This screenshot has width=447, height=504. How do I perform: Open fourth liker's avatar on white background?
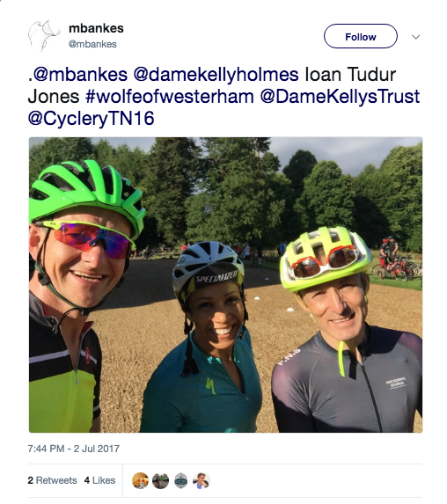(202, 481)
